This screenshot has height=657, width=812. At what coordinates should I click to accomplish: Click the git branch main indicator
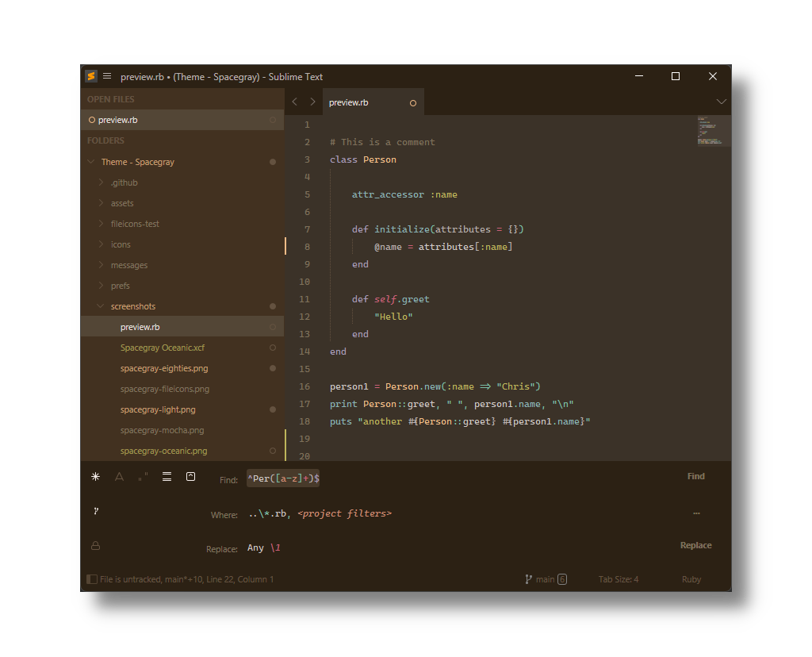point(546,579)
